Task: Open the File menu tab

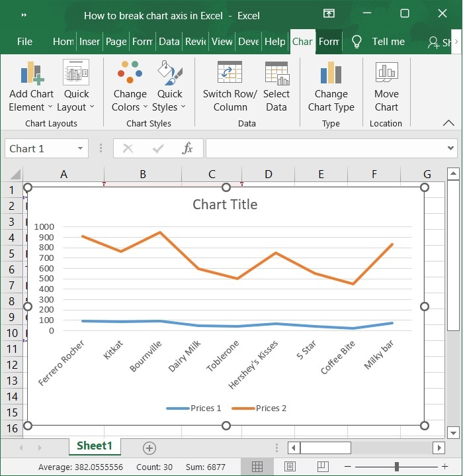Action: [24, 42]
